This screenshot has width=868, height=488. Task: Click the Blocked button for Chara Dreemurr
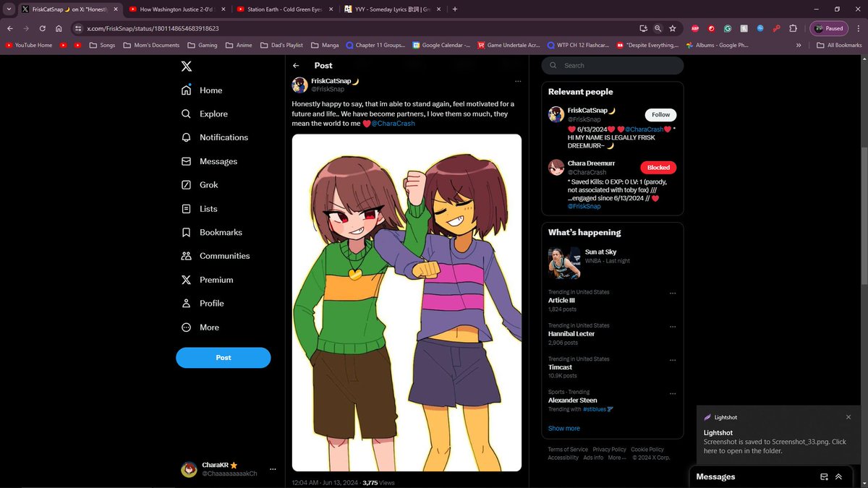tap(658, 167)
